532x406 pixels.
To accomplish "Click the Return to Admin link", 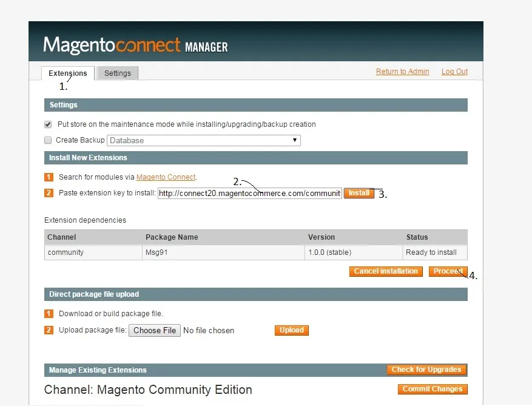I will tap(402, 71).
